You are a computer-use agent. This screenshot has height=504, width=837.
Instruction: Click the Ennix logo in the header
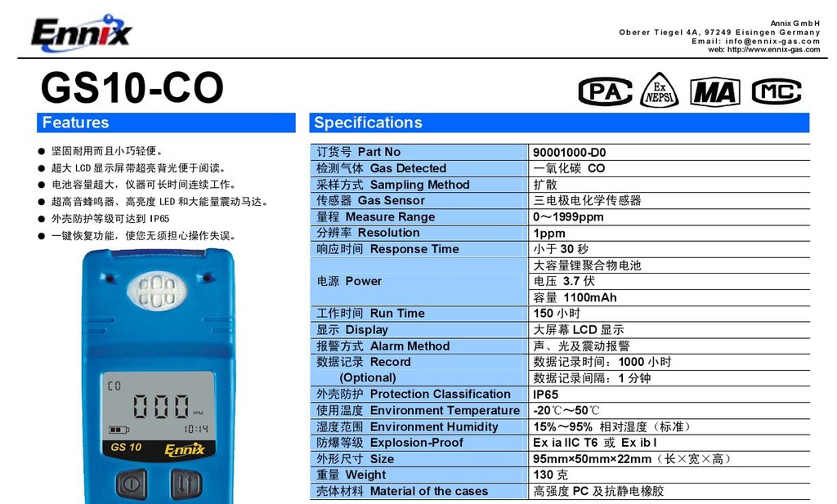(x=81, y=33)
